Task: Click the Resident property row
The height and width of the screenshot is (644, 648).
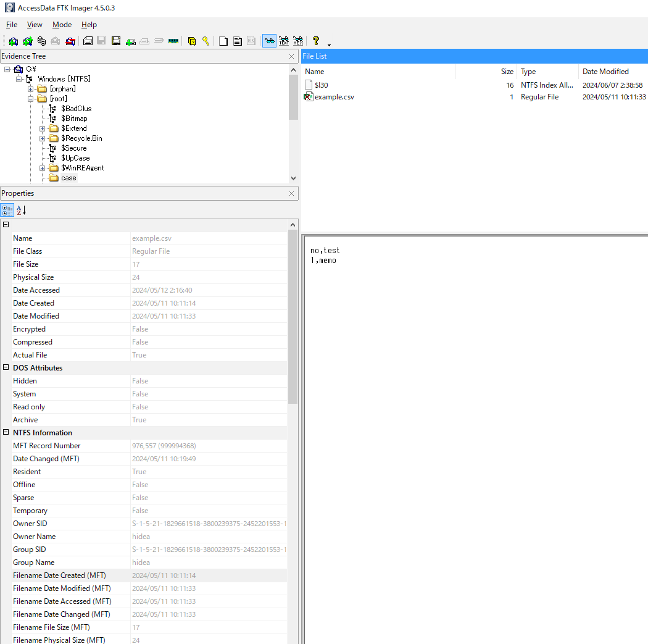Action: point(149,472)
